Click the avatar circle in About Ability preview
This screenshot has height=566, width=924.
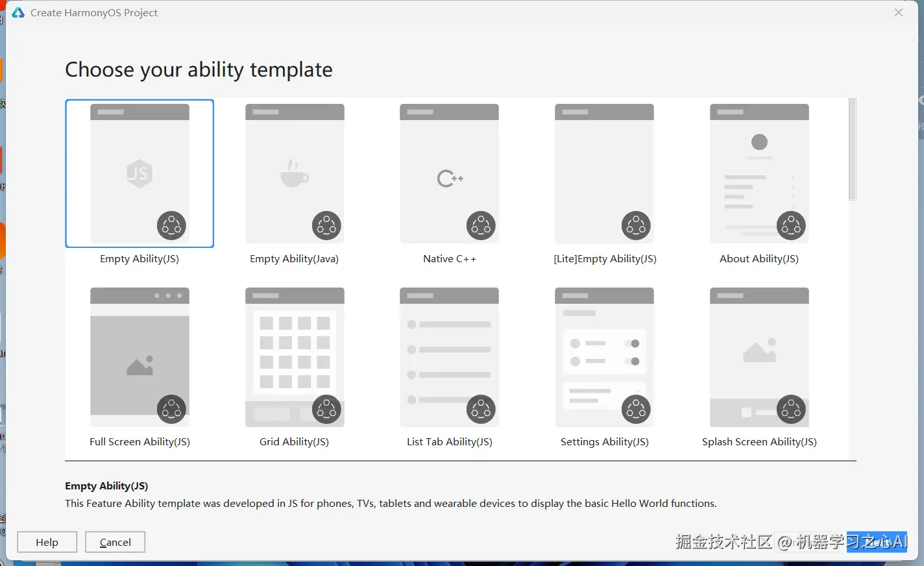pyautogui.click(x=759, y=141)
